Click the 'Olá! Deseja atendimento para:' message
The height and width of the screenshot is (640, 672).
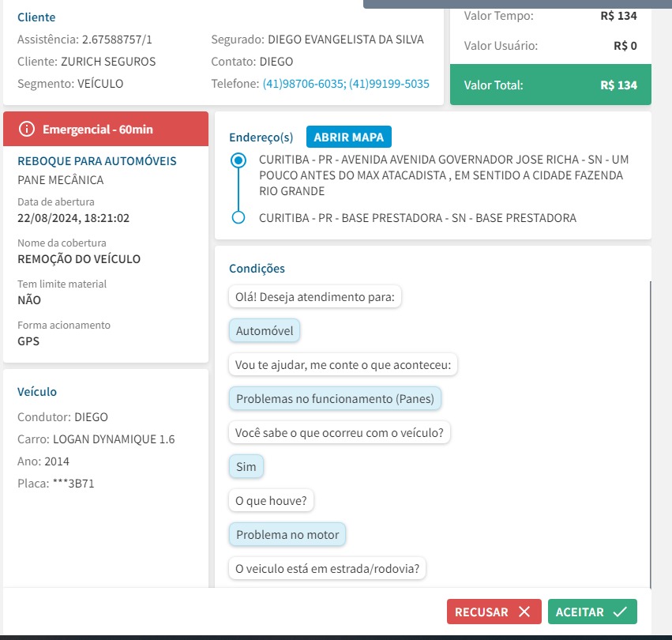(x=315, y=297)
